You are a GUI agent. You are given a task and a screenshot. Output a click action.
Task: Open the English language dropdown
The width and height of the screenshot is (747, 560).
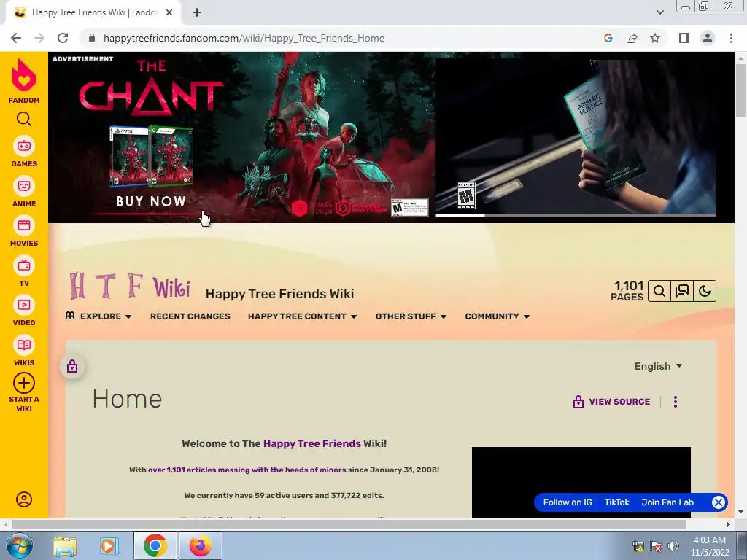pos(659,366)
